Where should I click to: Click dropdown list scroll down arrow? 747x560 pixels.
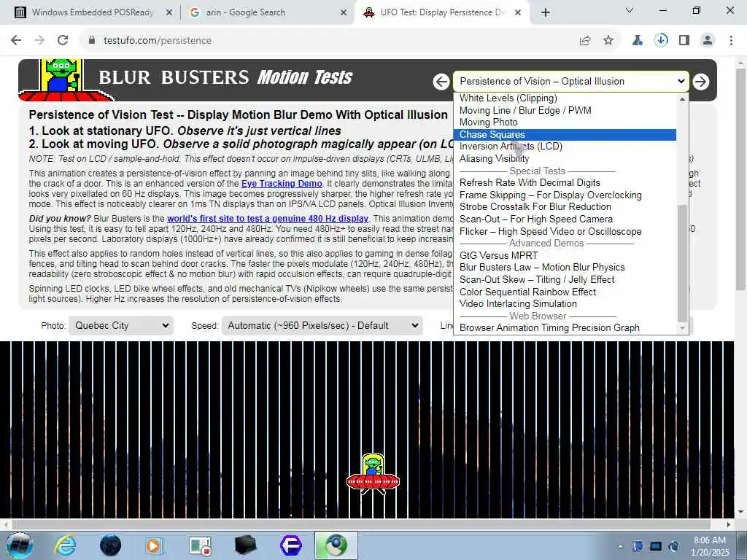point(683,327)
